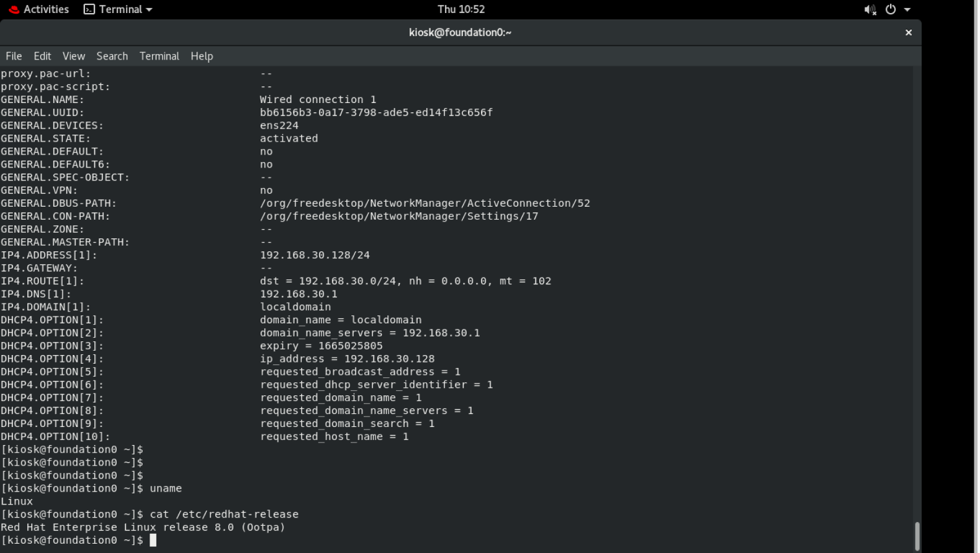Click the GENERAL.NAME: label
Viewport: 980px width, 553px height.
(42, 99)
